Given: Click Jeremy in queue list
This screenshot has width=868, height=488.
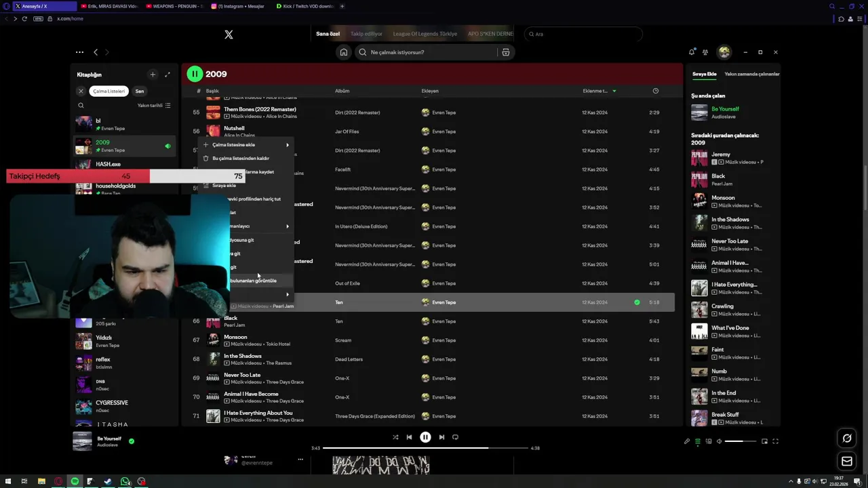Looking at the screenshot, I should (x=721, y=155).
